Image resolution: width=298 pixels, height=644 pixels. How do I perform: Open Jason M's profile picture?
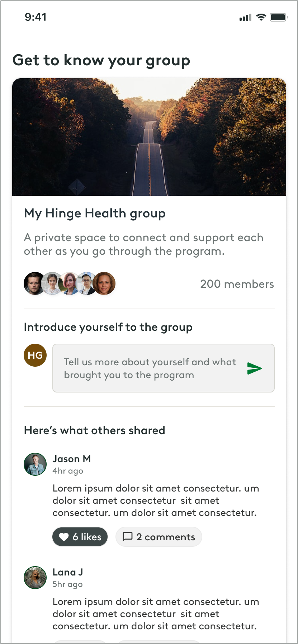pos(35,464)
